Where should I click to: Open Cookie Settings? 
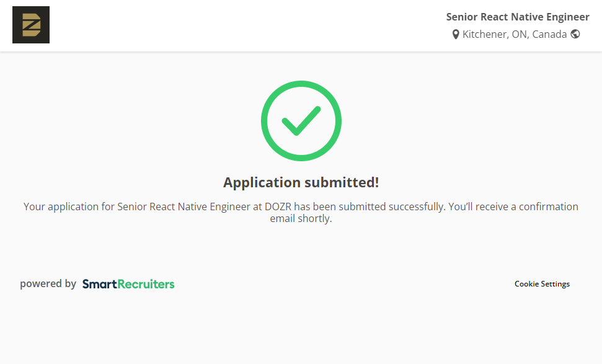542,284
